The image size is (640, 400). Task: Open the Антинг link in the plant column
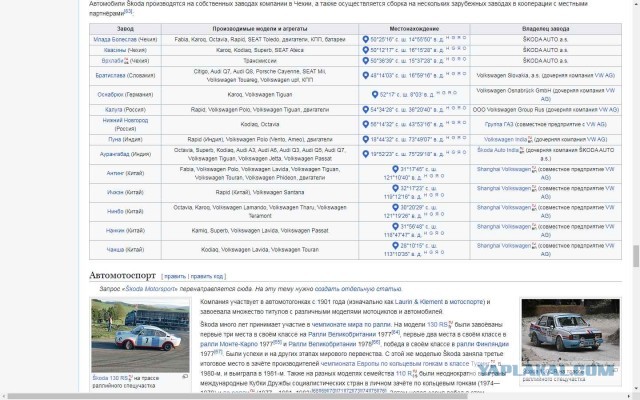[115, 173]
